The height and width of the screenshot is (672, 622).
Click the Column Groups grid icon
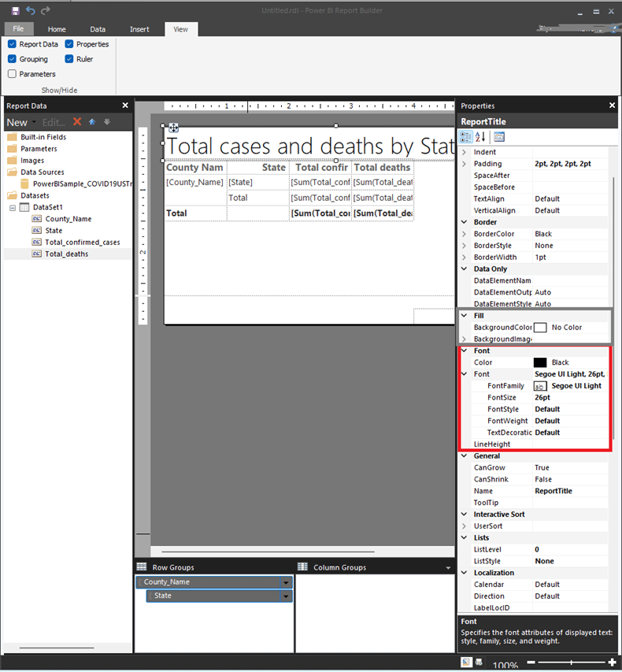coord(302,567)
